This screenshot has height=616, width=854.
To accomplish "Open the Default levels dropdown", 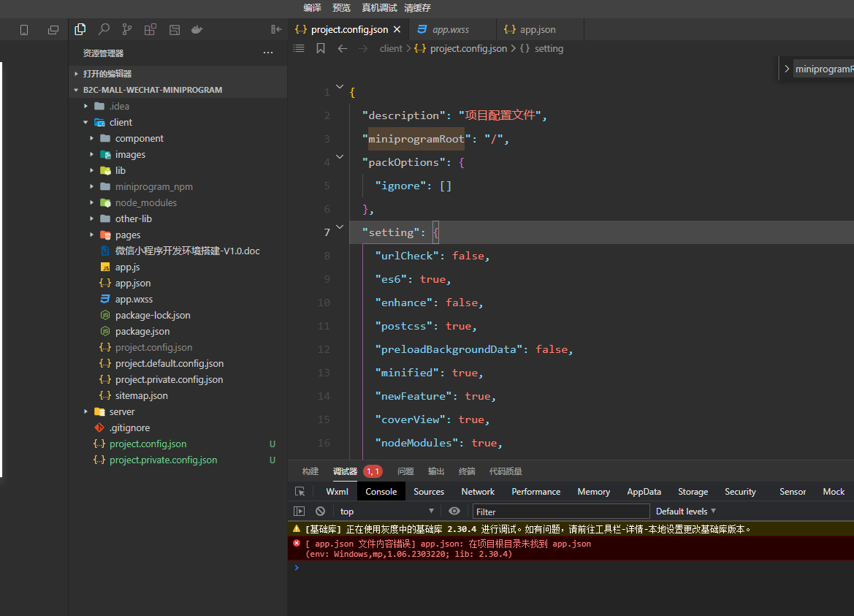I will [685, 512].
